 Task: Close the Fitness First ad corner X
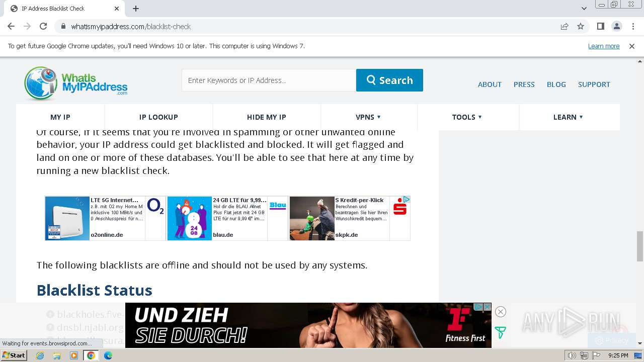[x=487, y=307]
